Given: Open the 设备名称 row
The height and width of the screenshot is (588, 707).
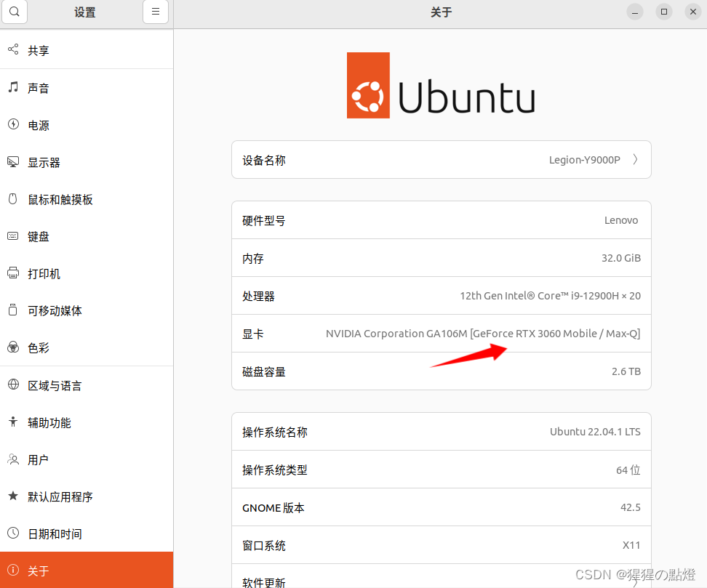Looking at the screenshot, I should [x=441, y=159].
